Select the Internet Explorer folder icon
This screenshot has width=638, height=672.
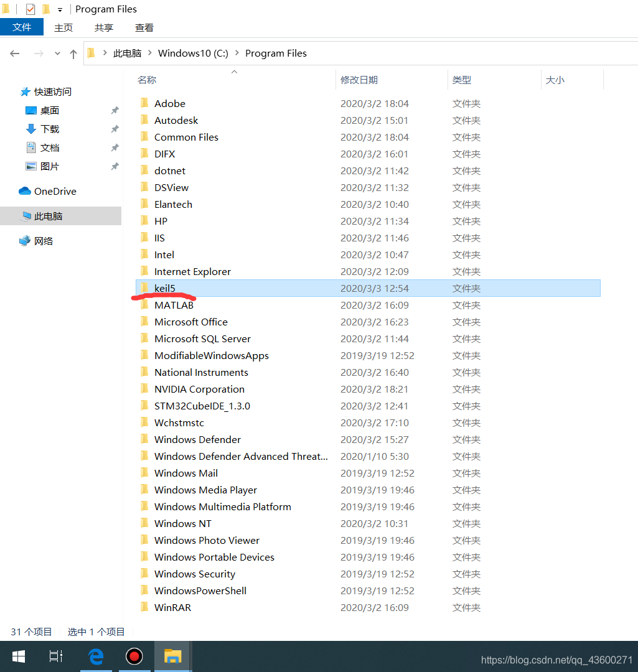(x=144, y=271)
